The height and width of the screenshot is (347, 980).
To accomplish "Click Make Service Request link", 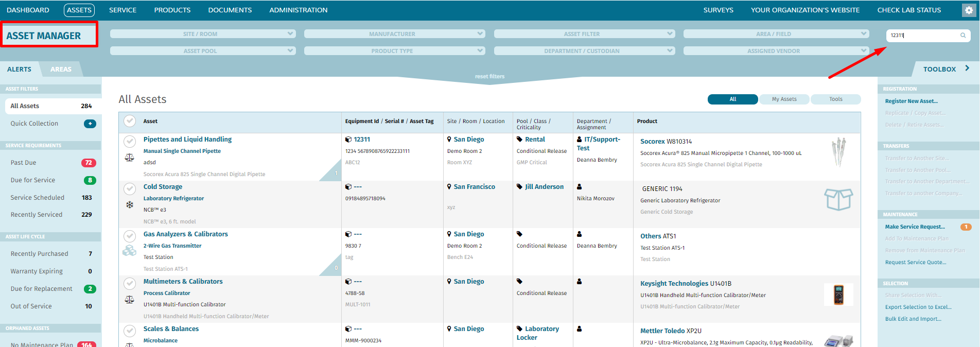I will (915, 227).
